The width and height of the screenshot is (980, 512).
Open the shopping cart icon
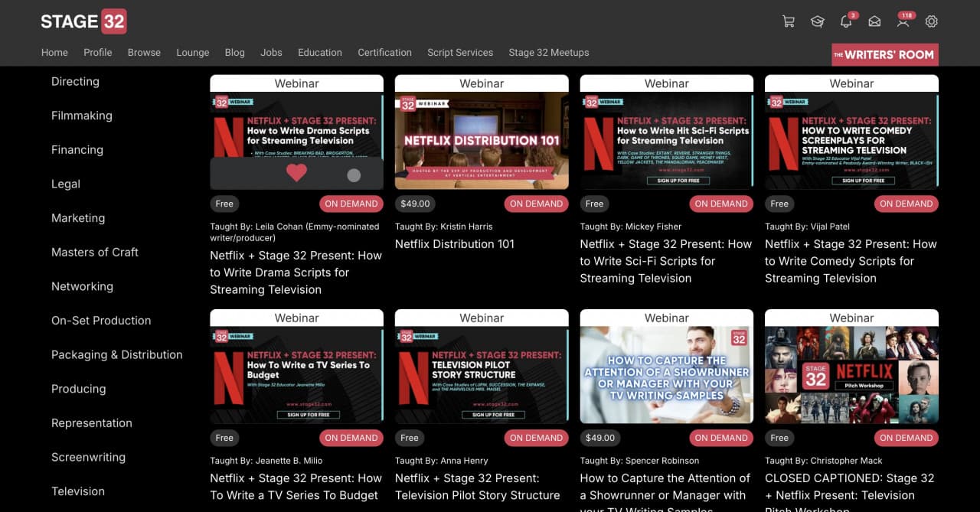tap(788, 21)
